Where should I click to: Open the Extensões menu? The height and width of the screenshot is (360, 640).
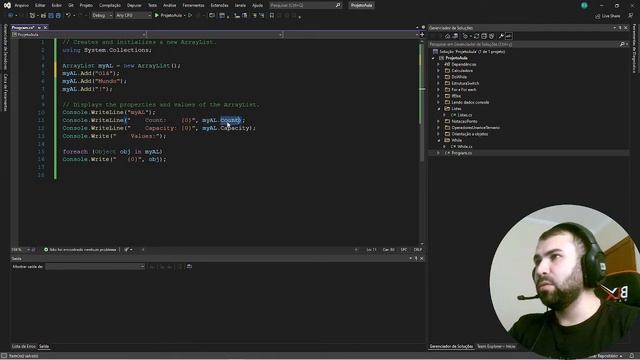tap(220, 5)
